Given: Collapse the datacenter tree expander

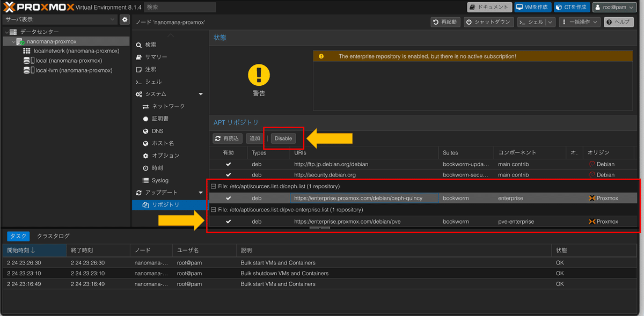Looking at the screenshot, I should (x=6, y=32).
